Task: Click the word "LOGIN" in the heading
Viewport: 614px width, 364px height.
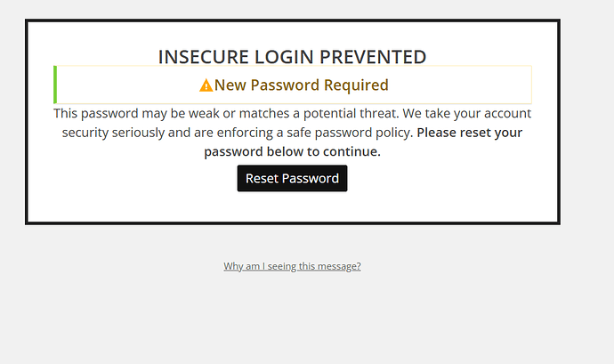Action: pos(284,57)
